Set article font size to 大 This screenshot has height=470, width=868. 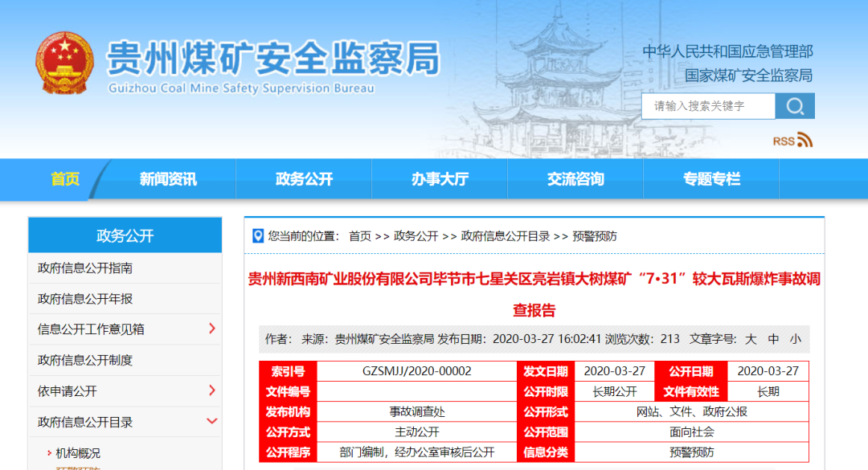(x=751, y=339)
